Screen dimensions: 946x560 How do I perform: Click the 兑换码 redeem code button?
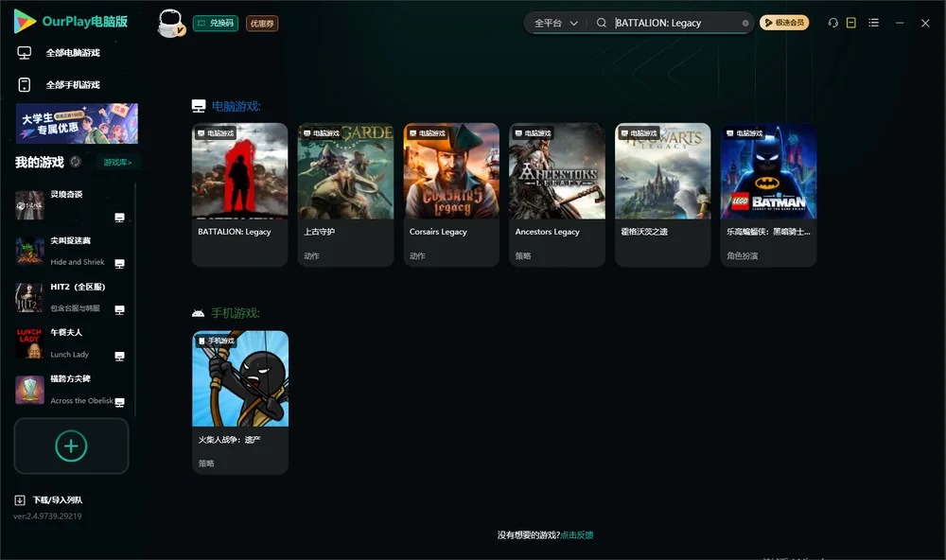click(x=216, y=23)
